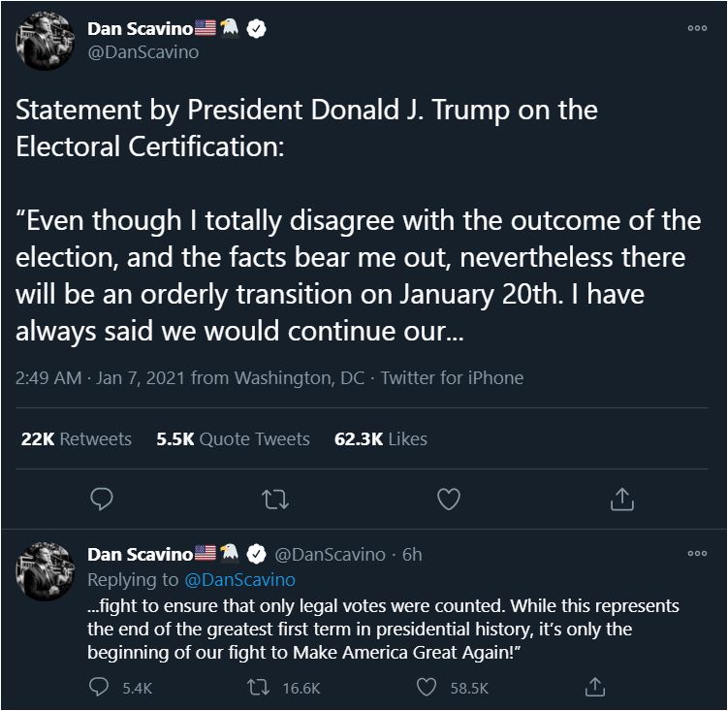Reply to the follow-up tweet with 5.4K replies
The image size is (728, 711).
[x=101, y=687]
